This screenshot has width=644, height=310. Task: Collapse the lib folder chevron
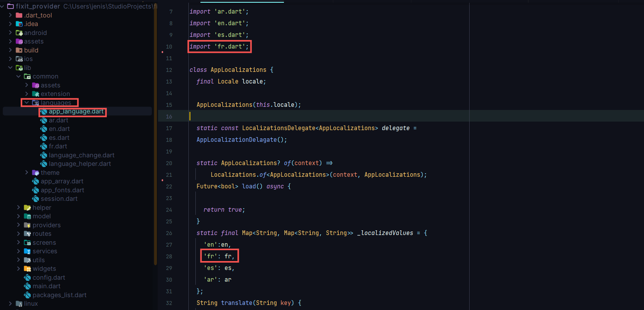pyautogui.click(x=10, y=68)
